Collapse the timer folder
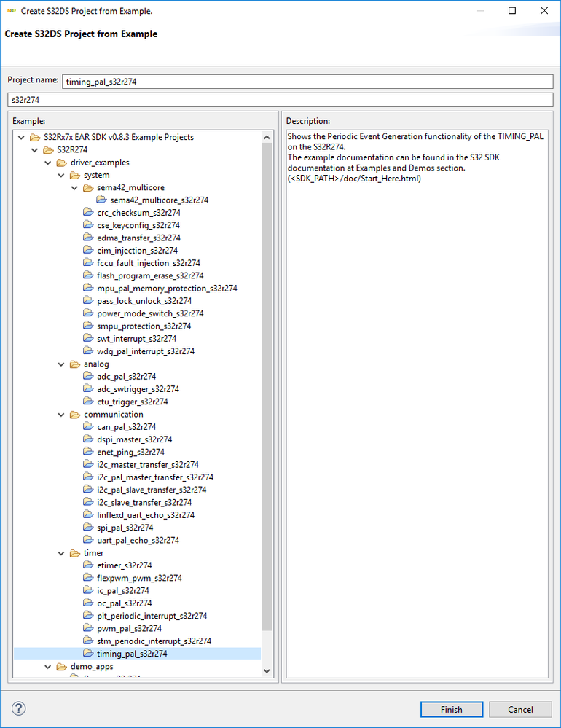The height and width of the screenshot is (728, 561). coord(61,553)
